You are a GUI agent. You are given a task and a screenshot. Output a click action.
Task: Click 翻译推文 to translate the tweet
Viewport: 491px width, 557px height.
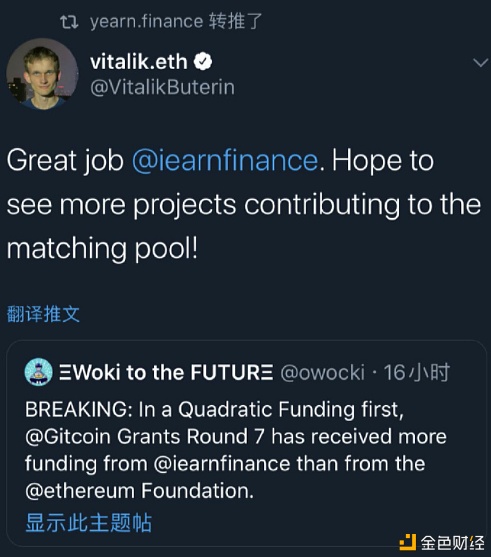coord(43,314)
